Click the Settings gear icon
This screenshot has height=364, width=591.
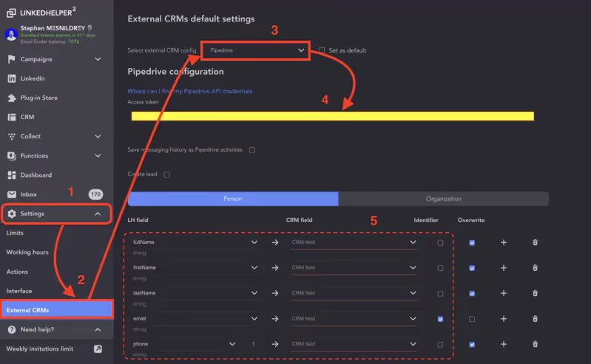(x=12, y=214)
